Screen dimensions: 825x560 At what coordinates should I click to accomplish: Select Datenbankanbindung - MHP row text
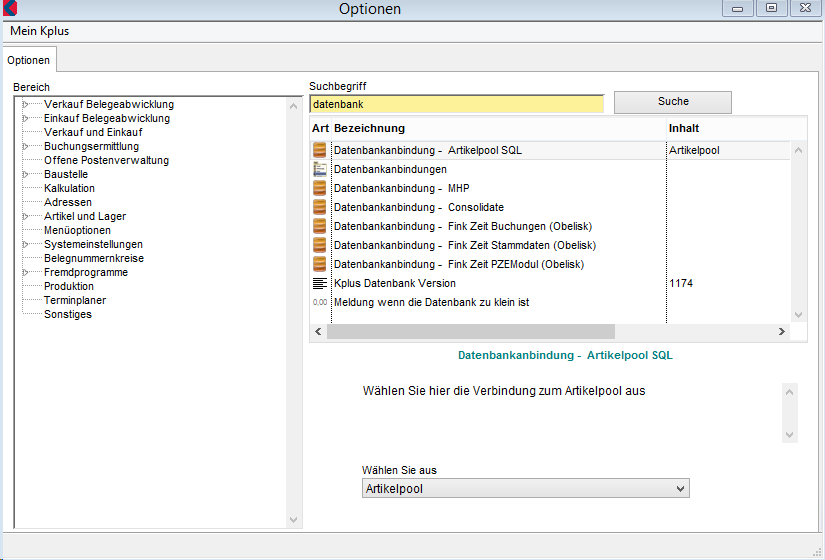click(401, 188)
